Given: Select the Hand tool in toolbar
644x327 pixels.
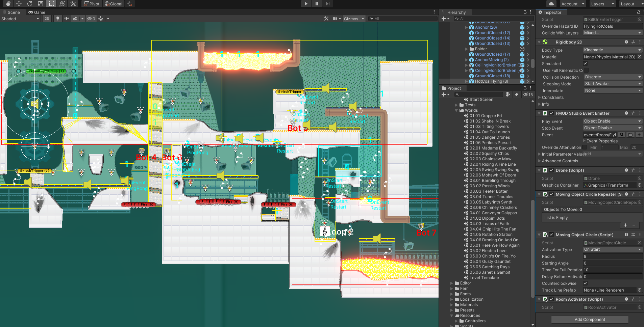Looking at the screenshot, I should tap(8, 4).
